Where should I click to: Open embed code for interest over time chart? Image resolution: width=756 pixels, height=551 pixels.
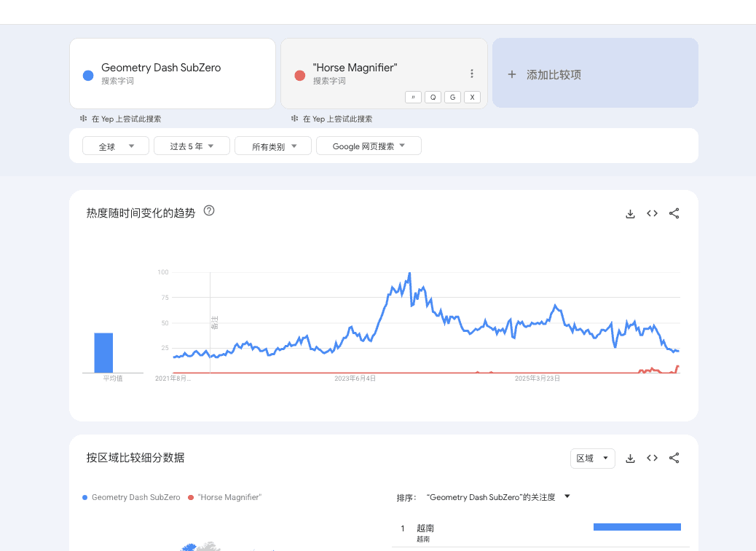(652, 213)
